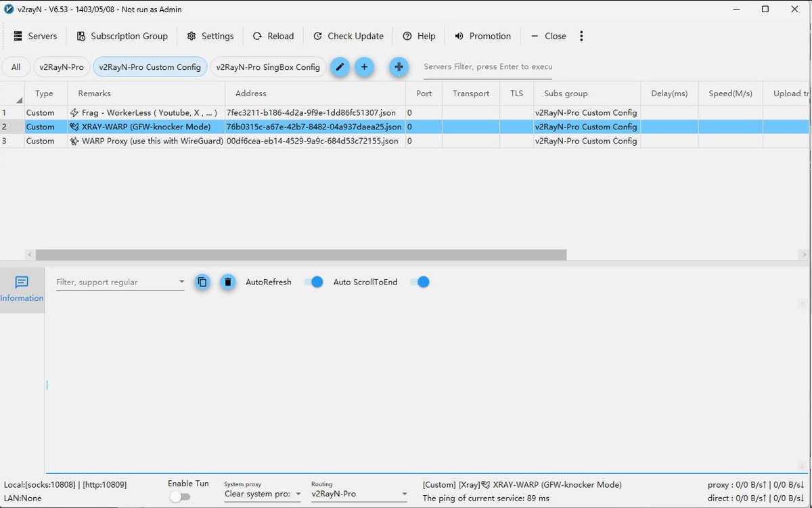Toggle the Auto ScrollToEnd switch
Screen dimensions: 812x508
click(420, 282)
